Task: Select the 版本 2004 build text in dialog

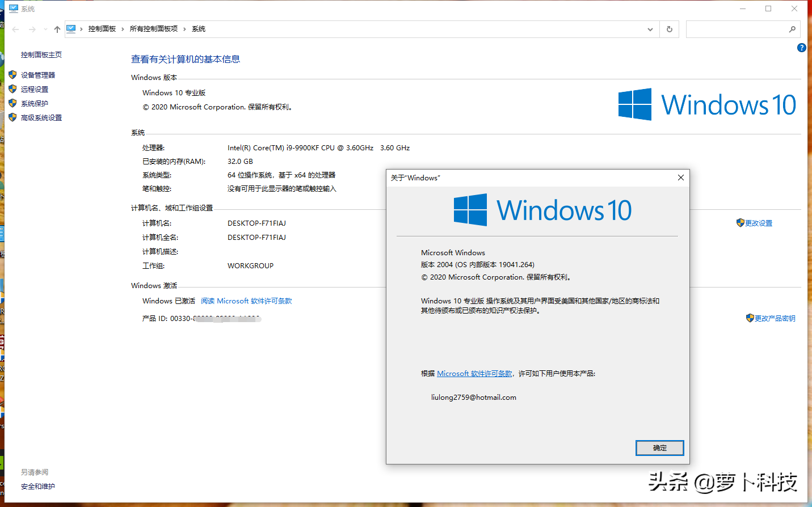Action: (478, 265)
